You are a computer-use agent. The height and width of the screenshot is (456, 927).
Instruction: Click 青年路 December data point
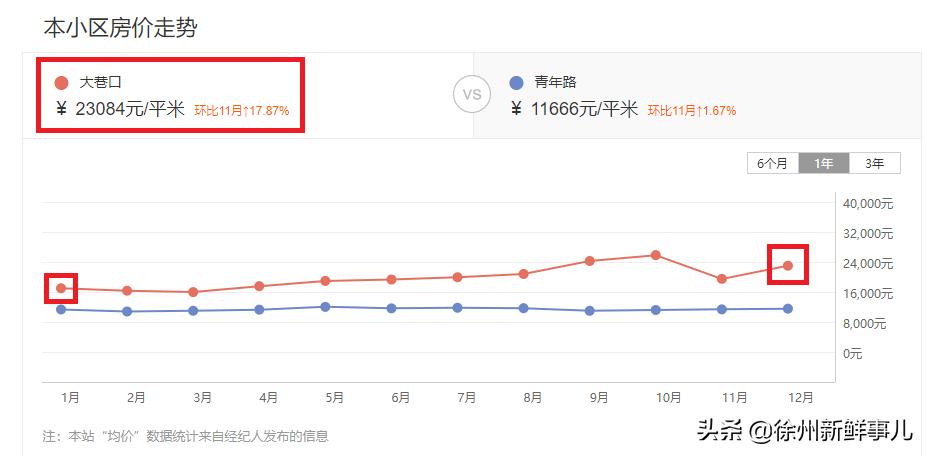coord(788,309)
